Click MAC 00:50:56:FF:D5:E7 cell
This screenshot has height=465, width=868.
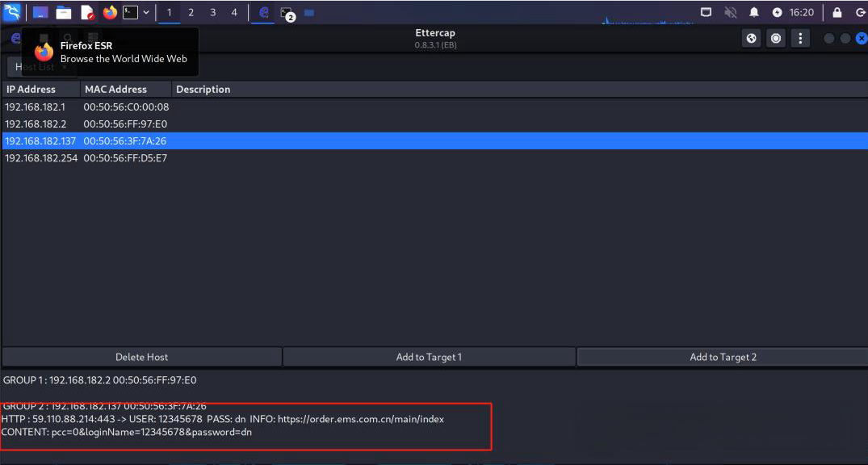coord(125,158)
